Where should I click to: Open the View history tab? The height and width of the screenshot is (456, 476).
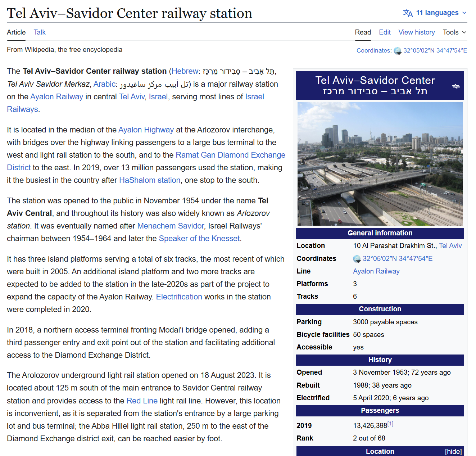click(x=417, y=32)
